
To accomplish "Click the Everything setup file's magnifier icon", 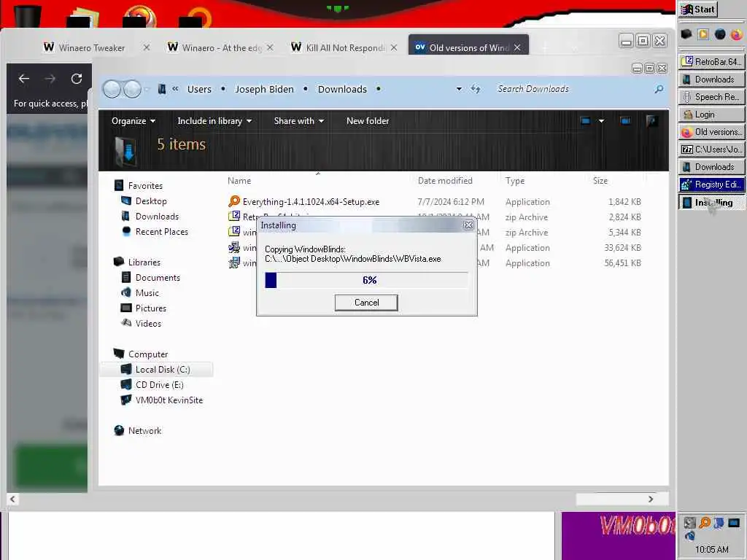I will (x=234, y=201).
